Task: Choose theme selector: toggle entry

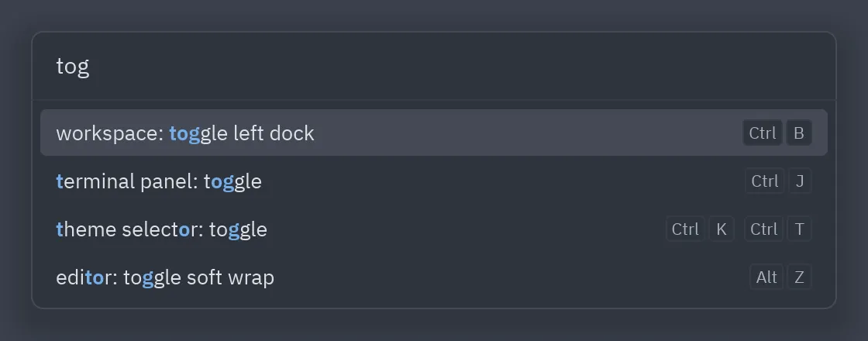Action: (x=434, y=229)
